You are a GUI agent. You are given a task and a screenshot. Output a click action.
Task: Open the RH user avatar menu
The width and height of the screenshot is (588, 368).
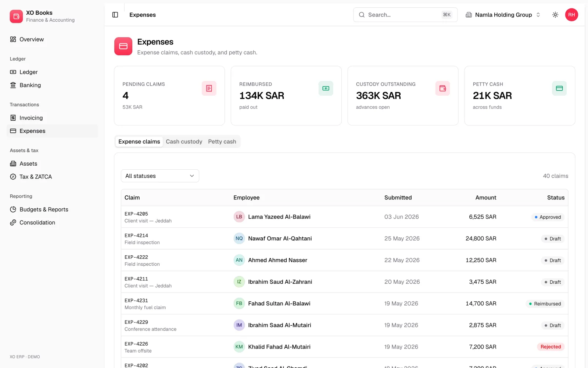pos(571,15)
